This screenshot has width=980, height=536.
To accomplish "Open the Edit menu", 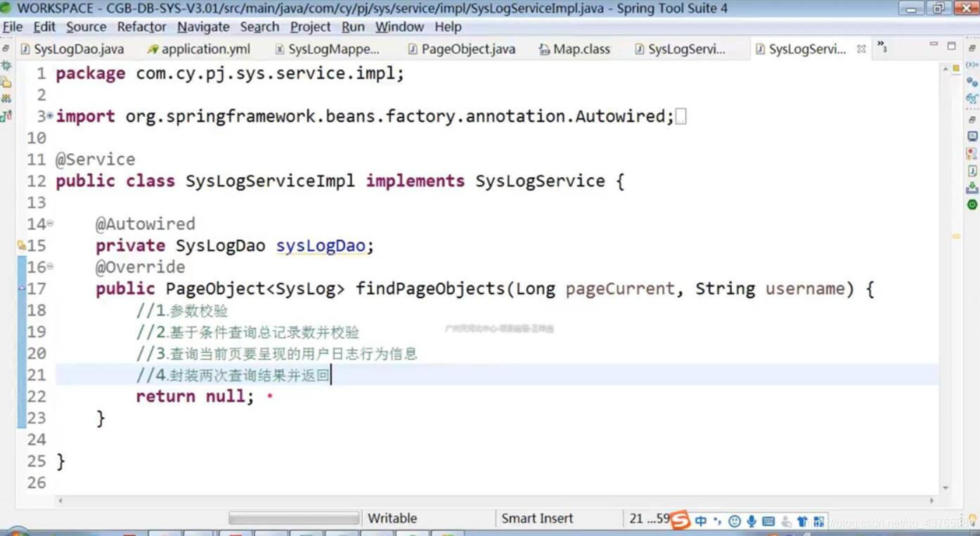I will [x=44, y=27].
